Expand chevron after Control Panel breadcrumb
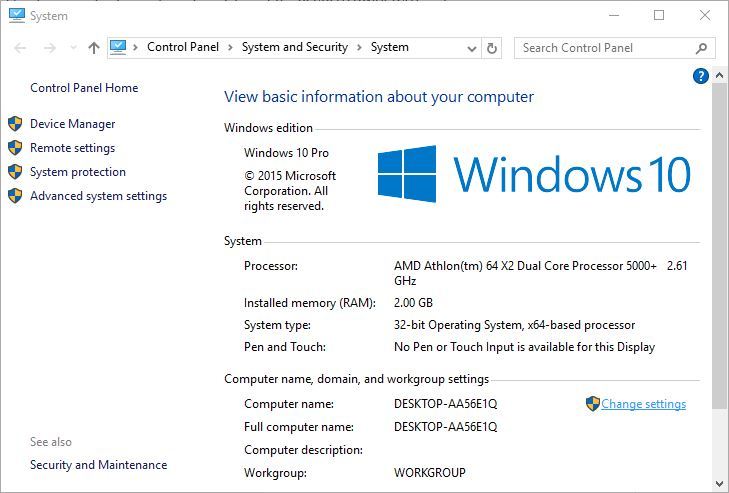 tap(230, 47)
